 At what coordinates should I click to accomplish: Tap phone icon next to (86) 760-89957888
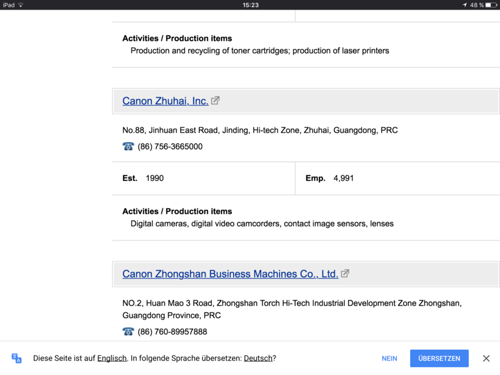(x=128, y=332)
